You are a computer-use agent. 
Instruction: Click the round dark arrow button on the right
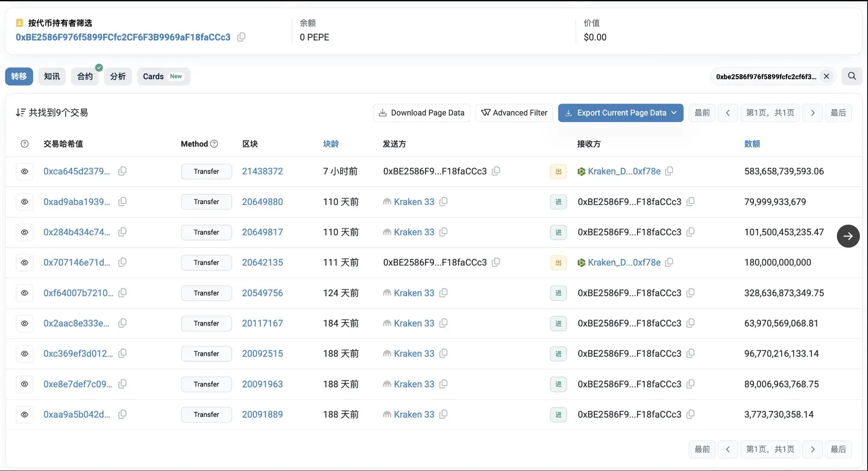tap(848, 236)
